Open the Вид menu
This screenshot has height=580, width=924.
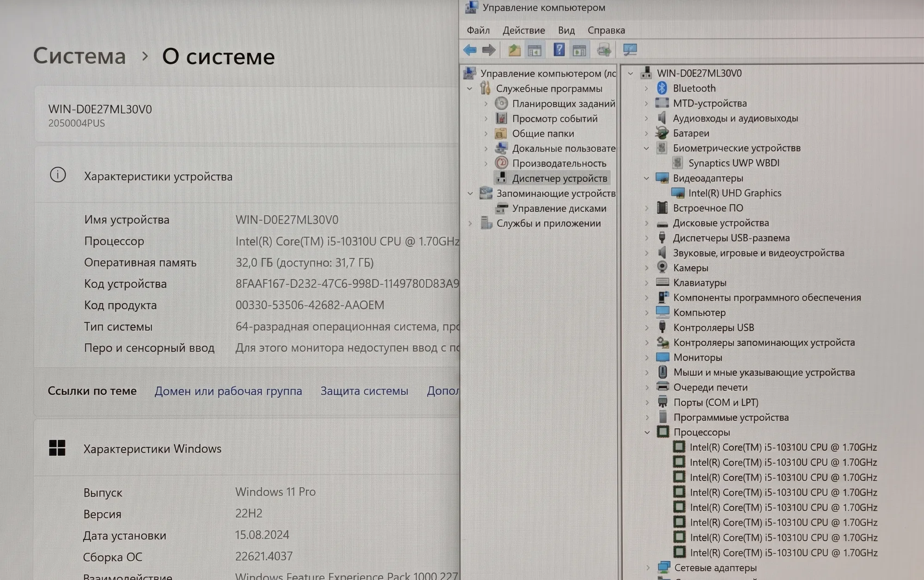(566, 30)
